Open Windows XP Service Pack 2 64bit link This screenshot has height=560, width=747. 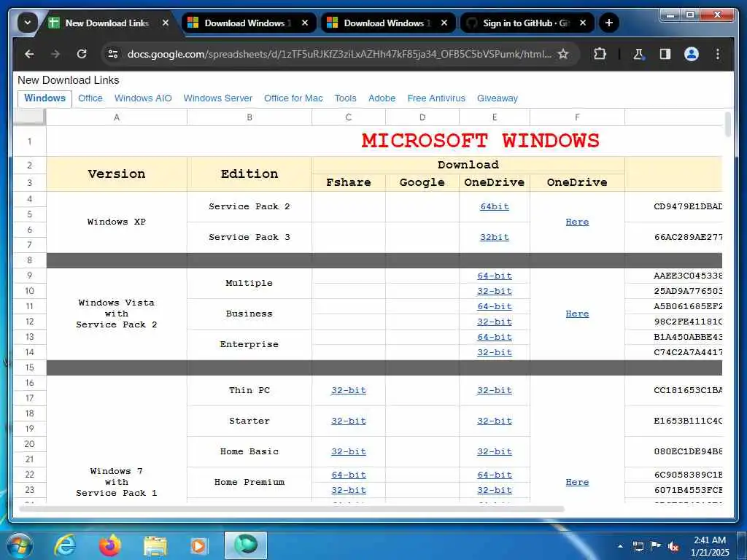pyautogui.click(x=495, y=206)
